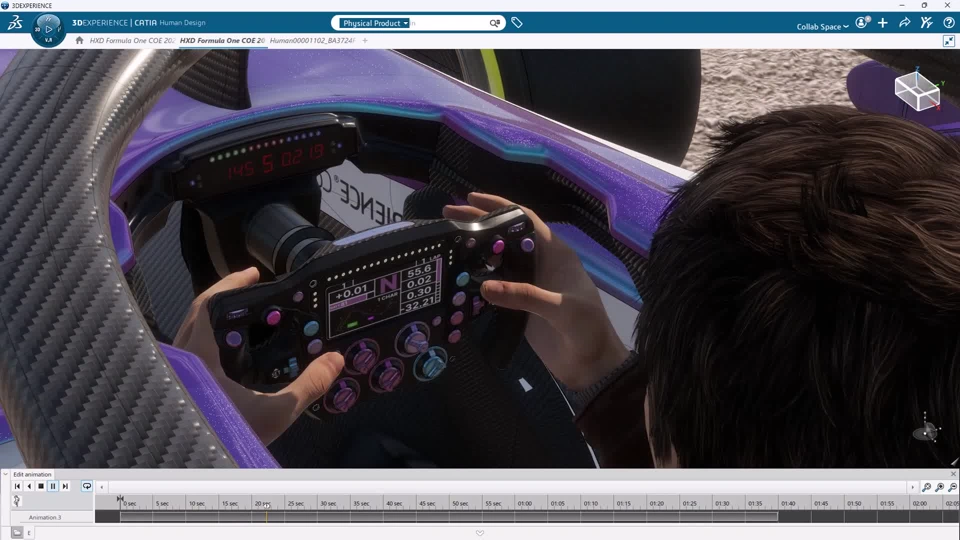
Task: Expand the Collab Space menu
Action: click(x=822, y=26)
